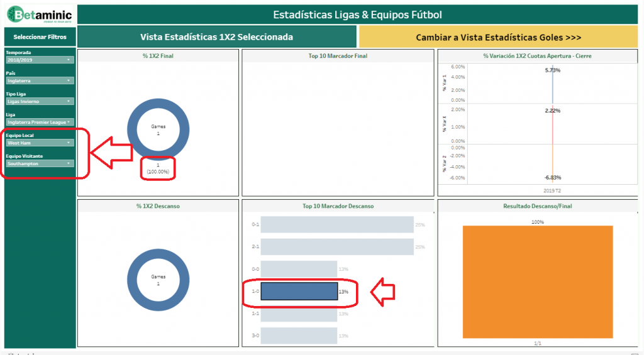Open the Equipo Visitante Southampton dropdown
Viewport: 644px width, 355px height.
(x=40, y=163)
